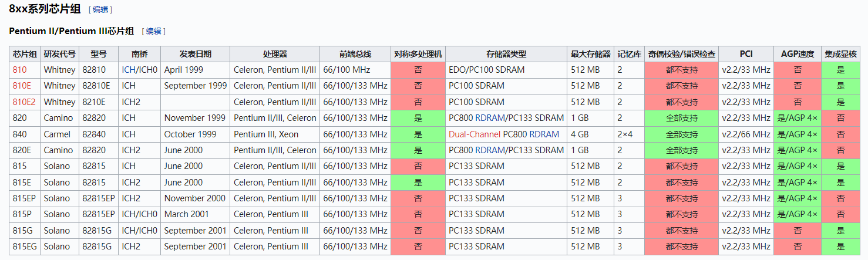Click the 815E chipset cell
868x260 pixels.
tap(25, 183)
